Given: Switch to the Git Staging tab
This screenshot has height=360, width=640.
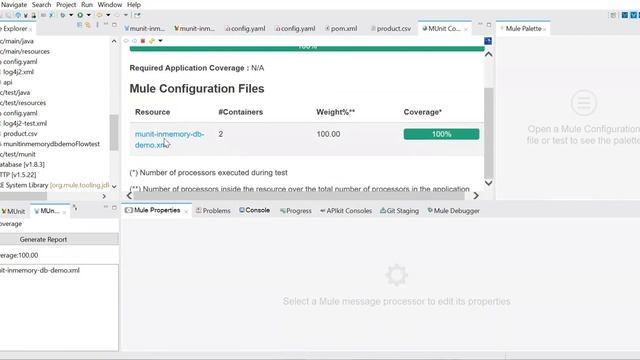Looking at the screenshot, I should point(399,211).
